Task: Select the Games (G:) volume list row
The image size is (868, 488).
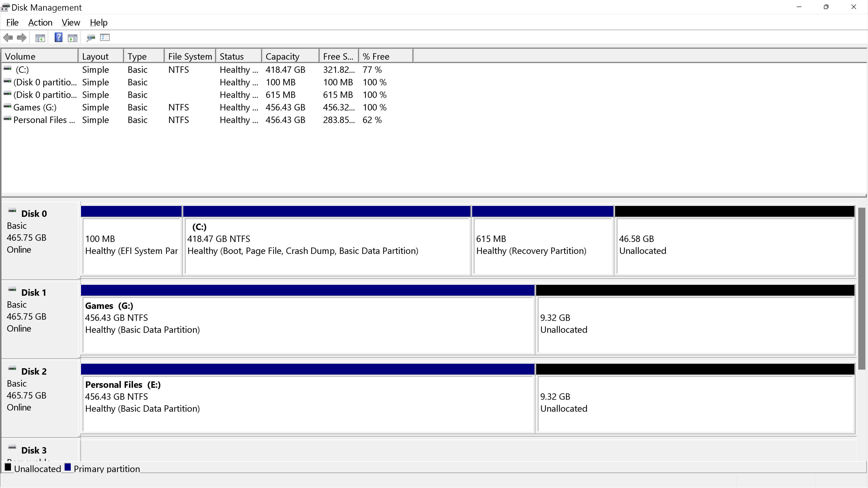Action: [207, 108]
